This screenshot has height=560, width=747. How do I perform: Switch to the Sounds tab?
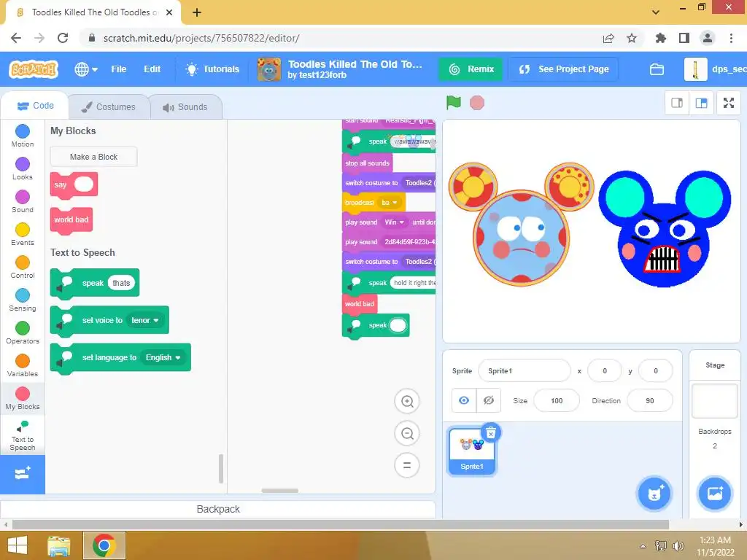pos(185,107)
